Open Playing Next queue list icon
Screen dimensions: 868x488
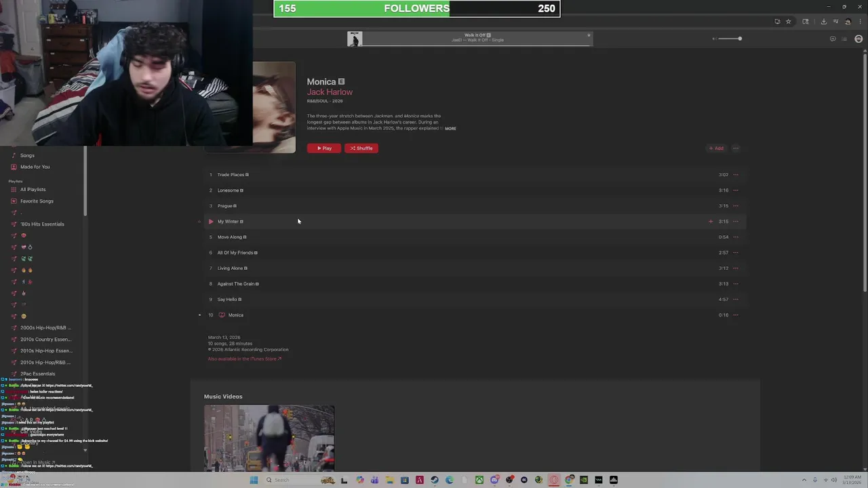click(x=846, y=39)
